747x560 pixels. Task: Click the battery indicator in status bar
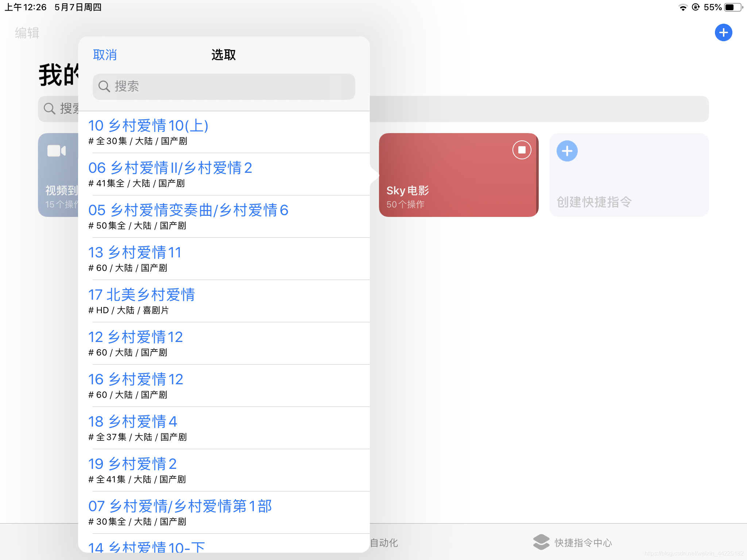(733, 7)
